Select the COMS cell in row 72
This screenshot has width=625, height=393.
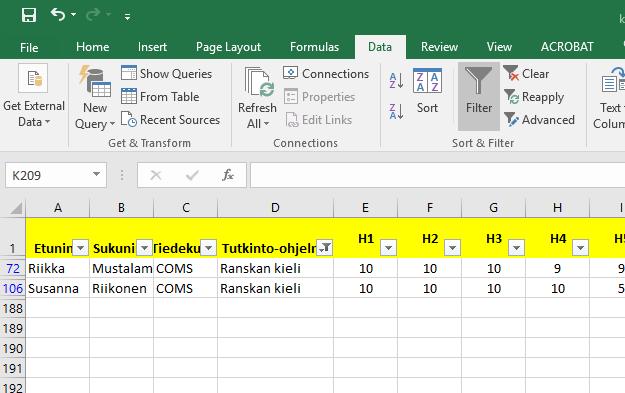point(186,268)
